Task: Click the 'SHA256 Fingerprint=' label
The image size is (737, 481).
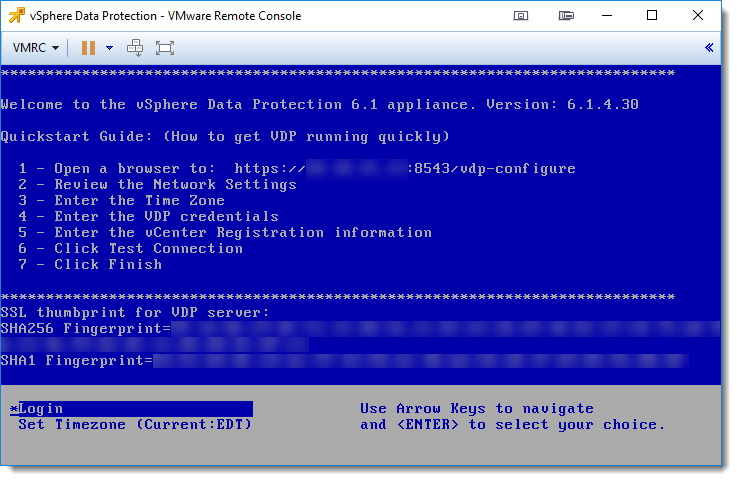Action: click(86, 329)
